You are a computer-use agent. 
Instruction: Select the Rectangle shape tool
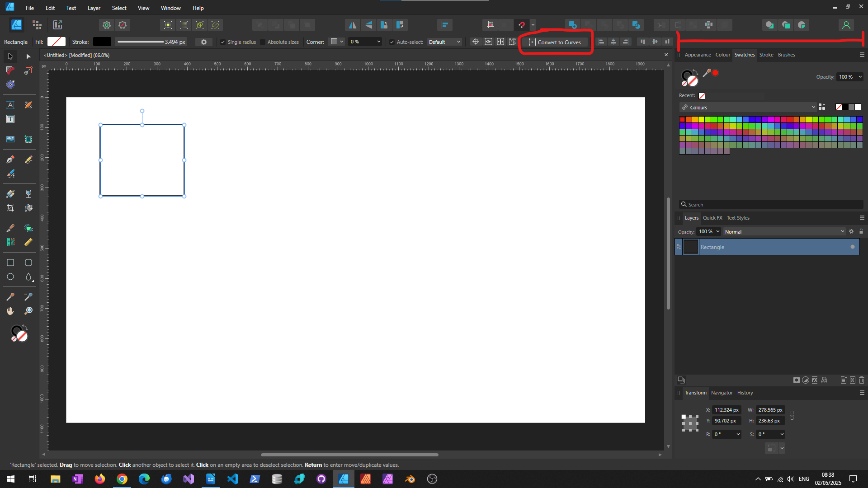(x=10, y=263)
